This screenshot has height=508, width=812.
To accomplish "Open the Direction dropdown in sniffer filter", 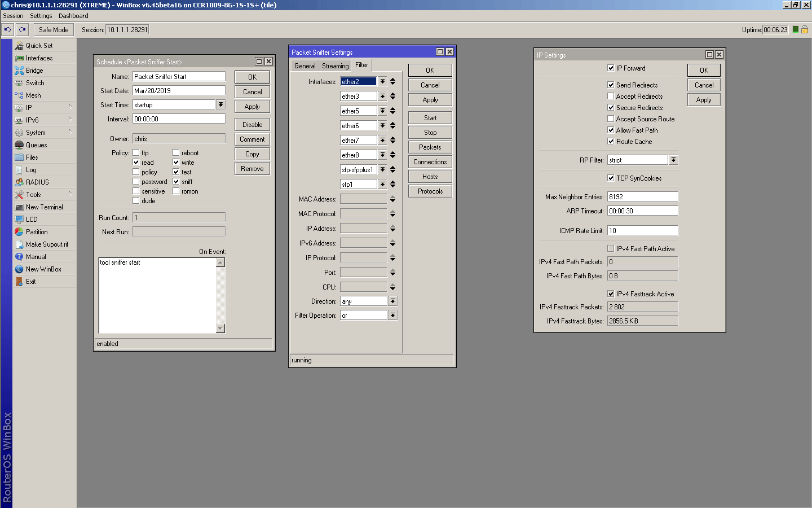I will point(392,301).
